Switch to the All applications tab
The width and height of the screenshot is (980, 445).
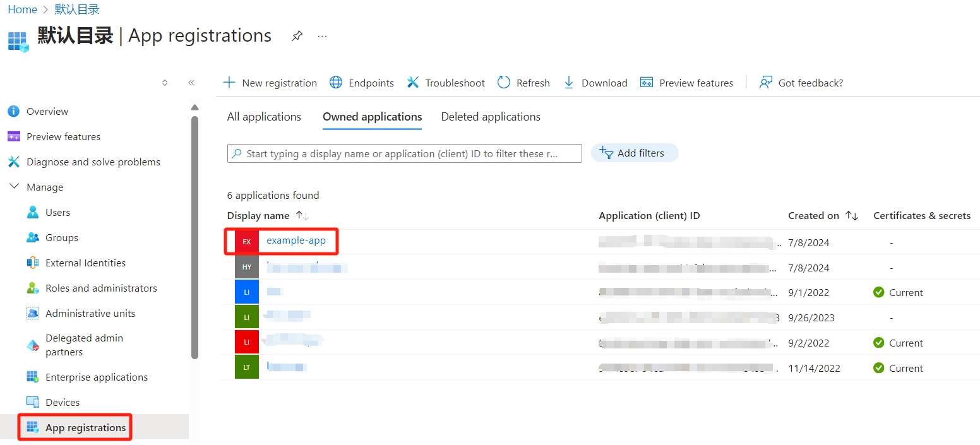[264, 117]
